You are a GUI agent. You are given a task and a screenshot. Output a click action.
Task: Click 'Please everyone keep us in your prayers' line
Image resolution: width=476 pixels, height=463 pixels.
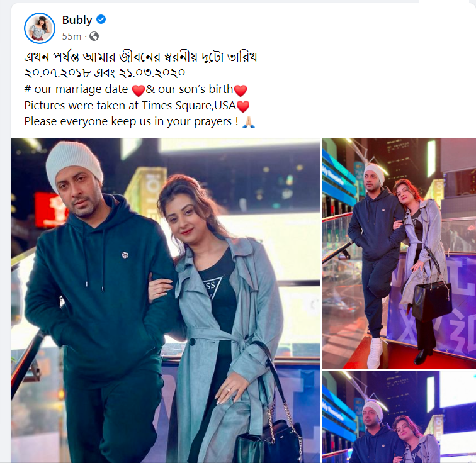click(131, 121)
